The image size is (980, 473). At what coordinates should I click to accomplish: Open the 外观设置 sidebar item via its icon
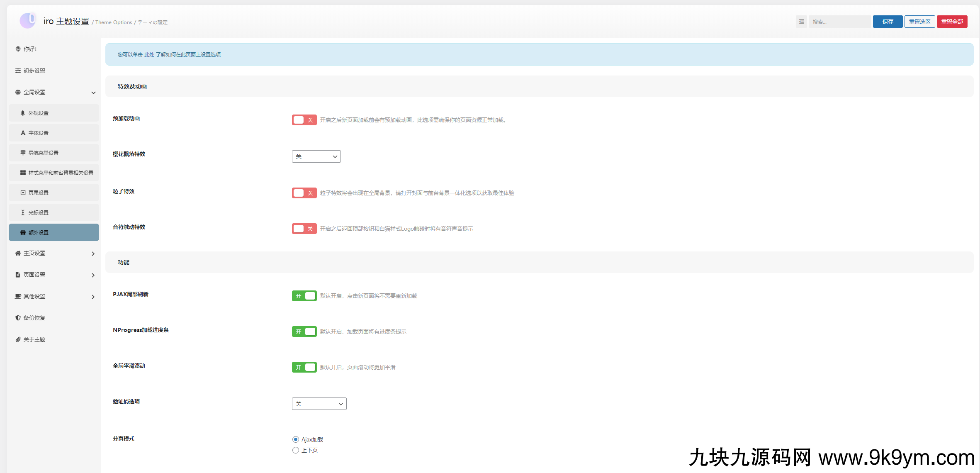[x=23, y=113]
